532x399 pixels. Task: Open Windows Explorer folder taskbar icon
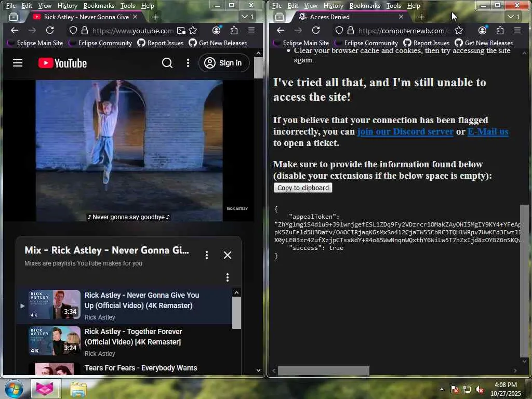[x=78, y=389]
